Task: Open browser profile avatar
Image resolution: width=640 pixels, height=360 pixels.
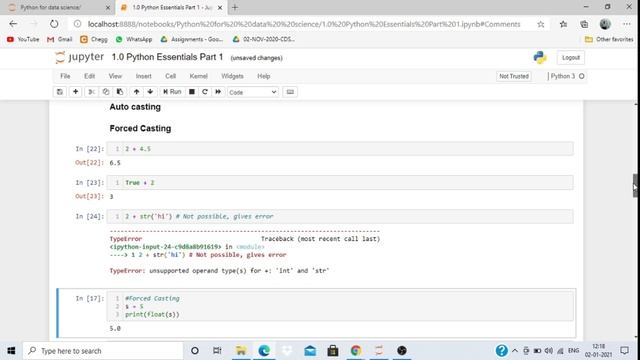Action: (x=605, y=24)
